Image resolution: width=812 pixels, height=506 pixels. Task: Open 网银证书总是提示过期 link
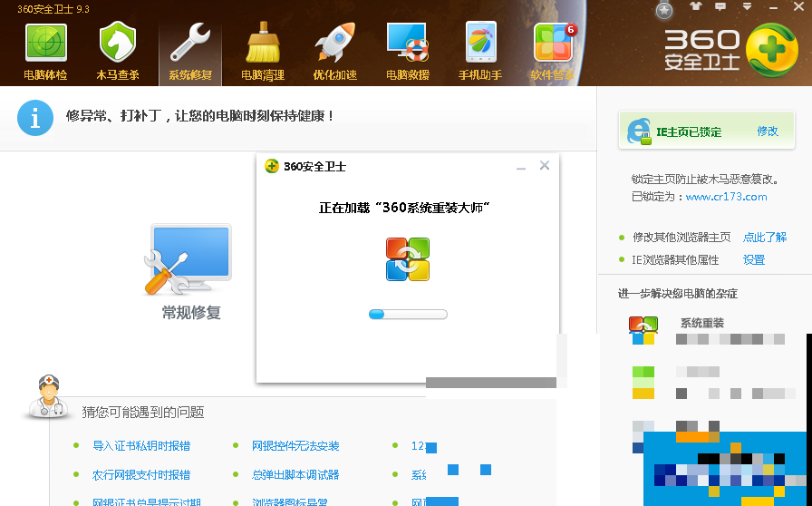click(x=147, y=502)
